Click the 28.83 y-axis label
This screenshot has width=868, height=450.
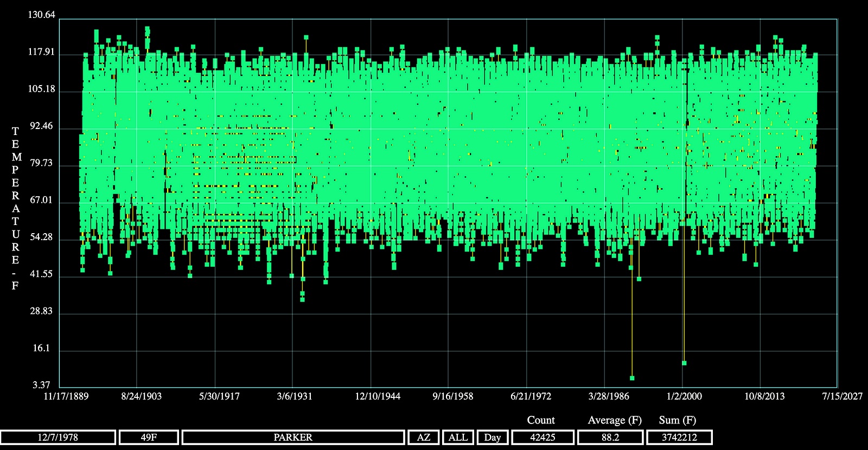click(41, 311)
